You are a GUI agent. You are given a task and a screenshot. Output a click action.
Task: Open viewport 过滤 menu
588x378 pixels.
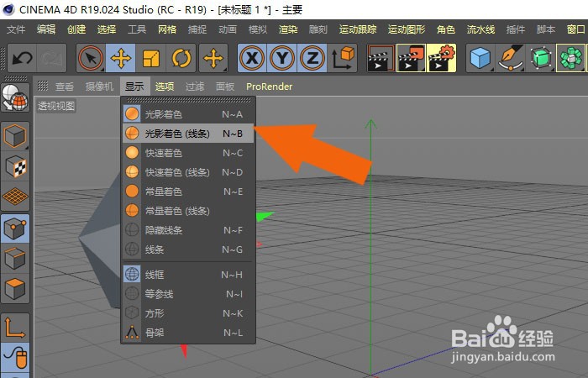(195, 87)
